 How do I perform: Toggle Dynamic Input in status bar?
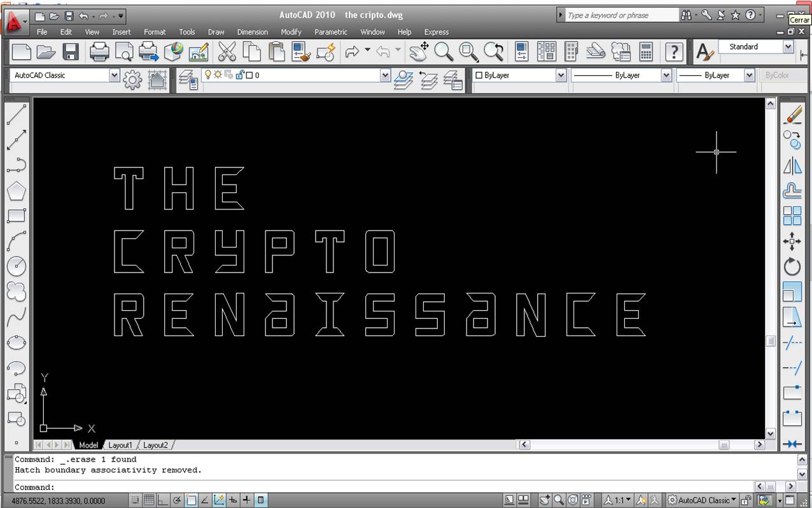click(234, 500)
